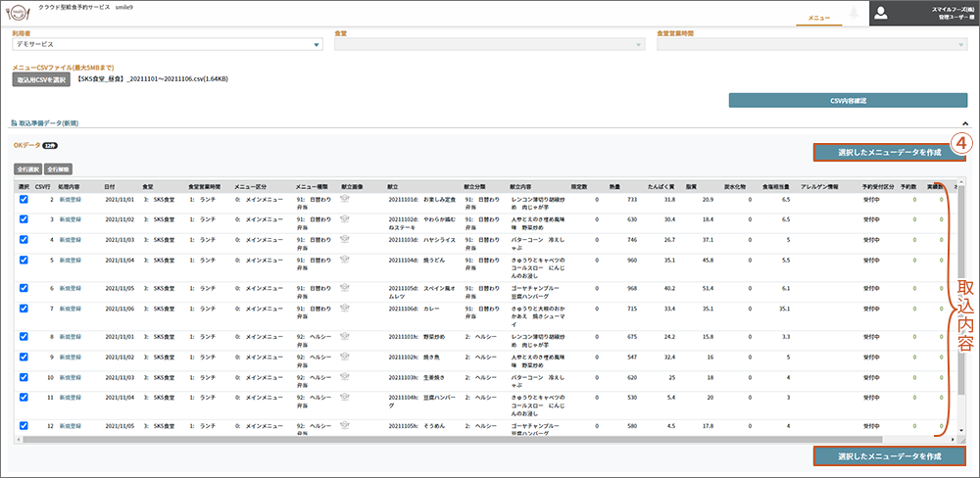
Task: Uncheck the checkbox for CSV row 12
Action: pos(24,425)
